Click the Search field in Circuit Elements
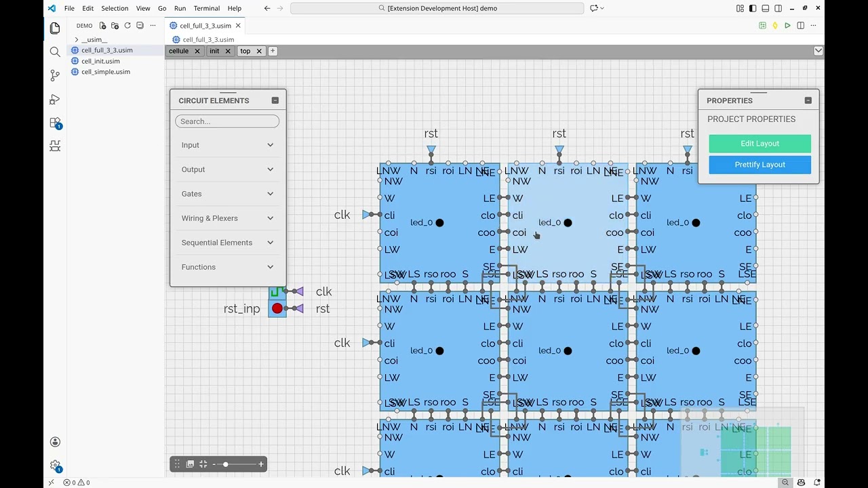The width and height of the screenshot is (868, 488). [x=227, y=121]
